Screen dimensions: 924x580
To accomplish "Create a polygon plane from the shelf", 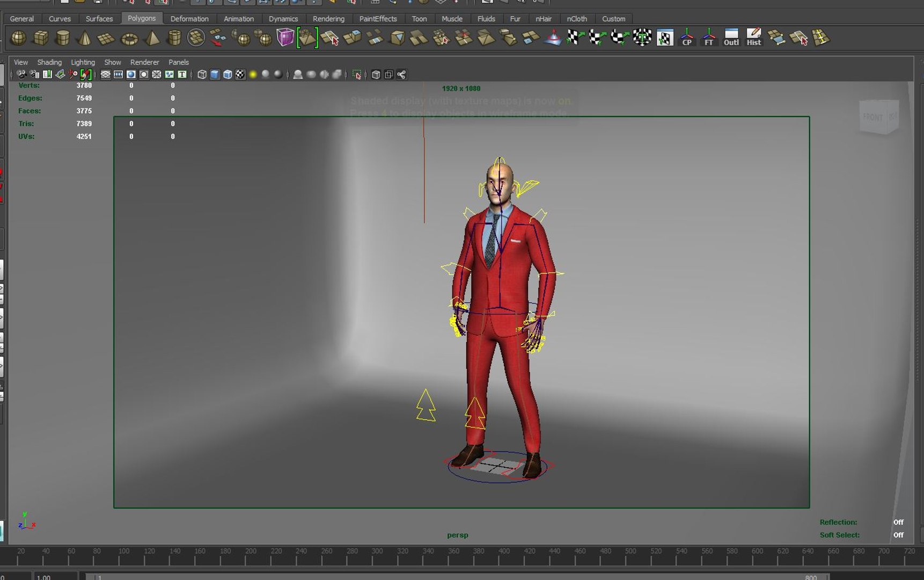I will click(106, 38).
